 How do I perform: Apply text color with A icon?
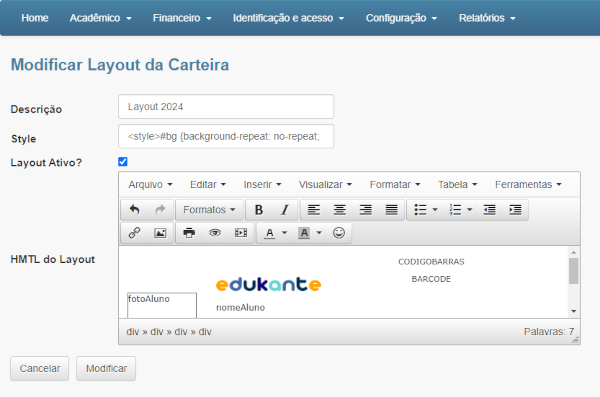pyautogui.click(x=270, y=233)
